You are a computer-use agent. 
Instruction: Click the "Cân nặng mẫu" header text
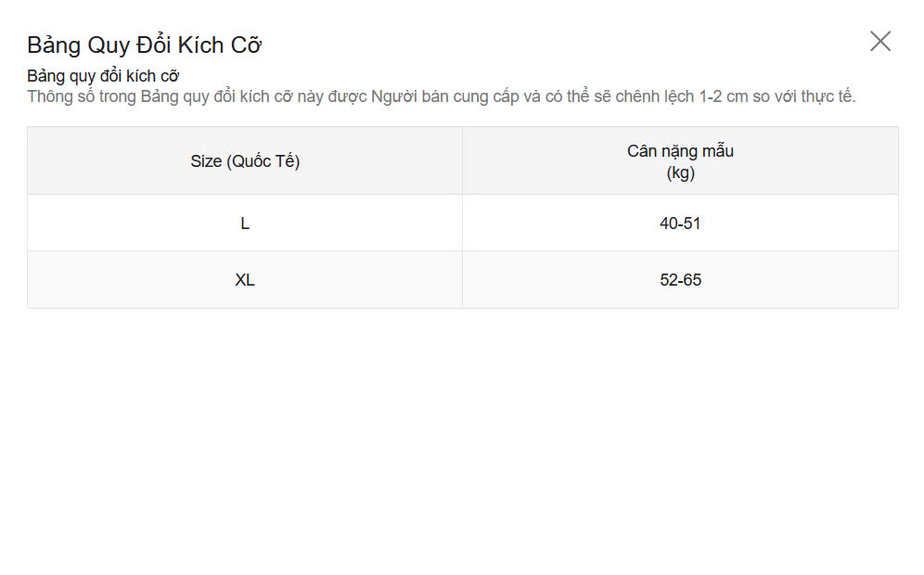coord(680,151)
